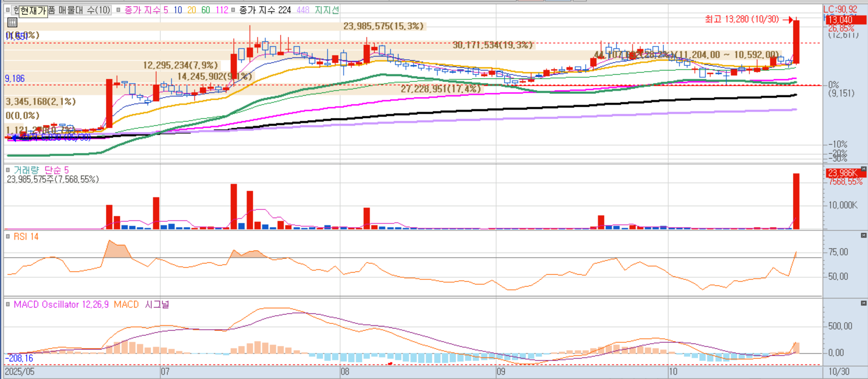Click the pink 5 moving average label
Viewport: 868px width, 379px height.
tap(166, 10)
